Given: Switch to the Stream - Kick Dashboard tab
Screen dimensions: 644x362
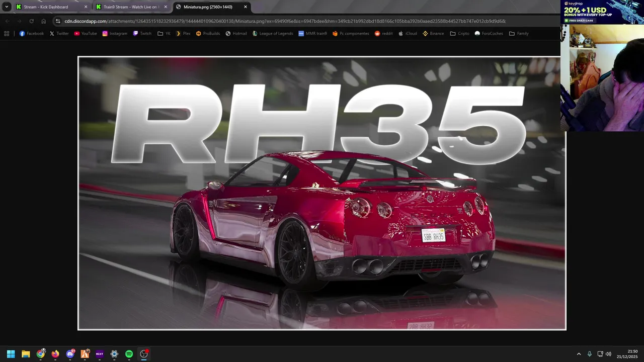Looking at the screenshot, I should [x=46, y=7].
